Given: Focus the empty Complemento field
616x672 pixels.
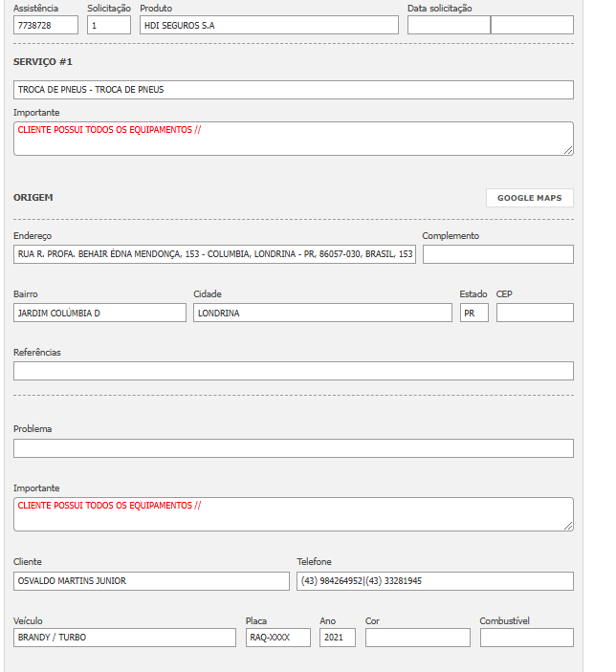Looking at the screenshot, I should [497, 254].
